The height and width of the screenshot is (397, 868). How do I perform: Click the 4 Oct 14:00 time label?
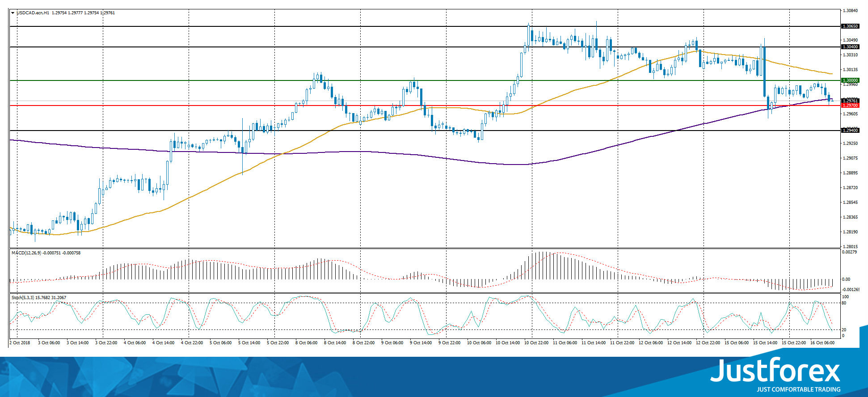point(164,343)
